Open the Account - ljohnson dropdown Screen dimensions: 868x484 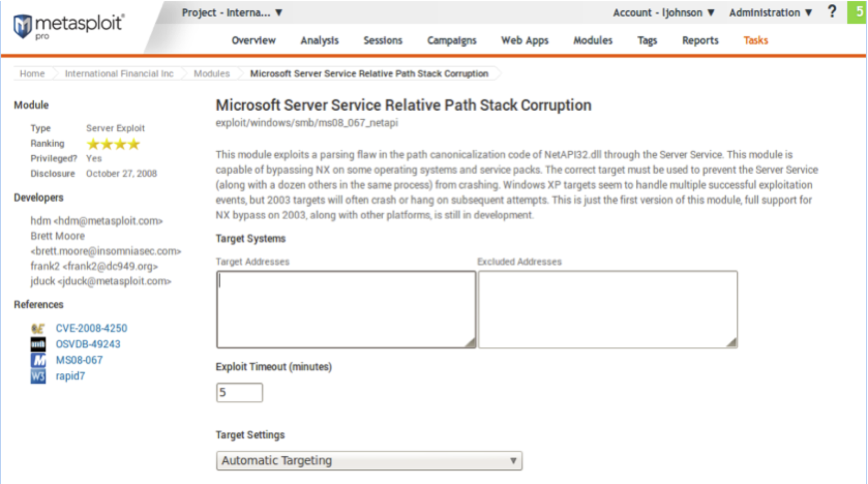click(663, 12)
